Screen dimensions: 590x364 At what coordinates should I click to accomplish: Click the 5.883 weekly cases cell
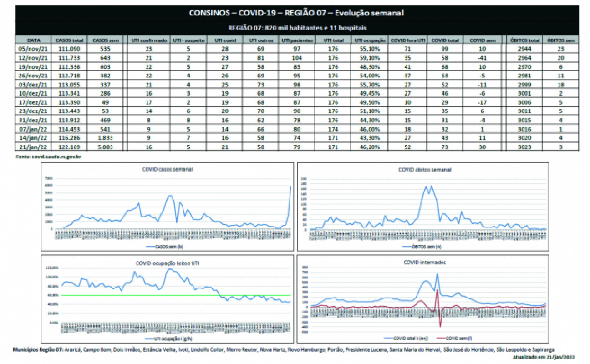[106, 147]
